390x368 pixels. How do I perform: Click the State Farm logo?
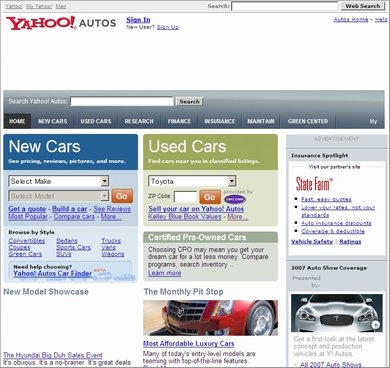coord(314,184)
